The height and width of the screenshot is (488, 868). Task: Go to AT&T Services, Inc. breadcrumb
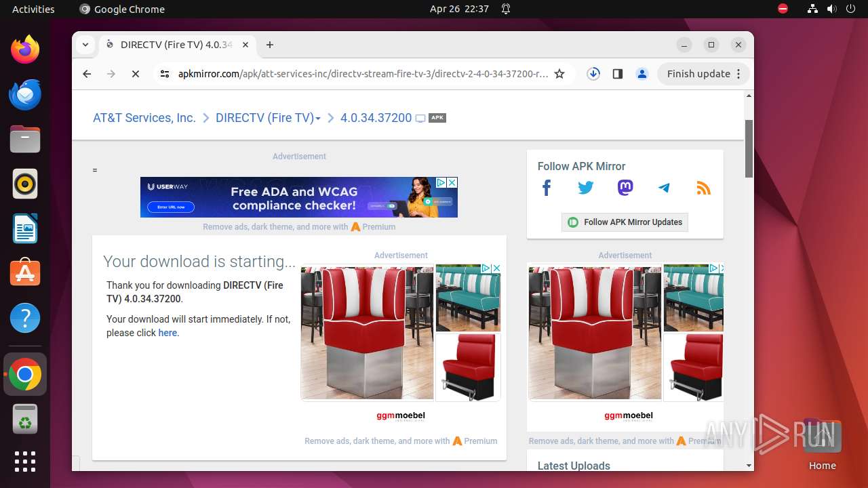(144, 118)
